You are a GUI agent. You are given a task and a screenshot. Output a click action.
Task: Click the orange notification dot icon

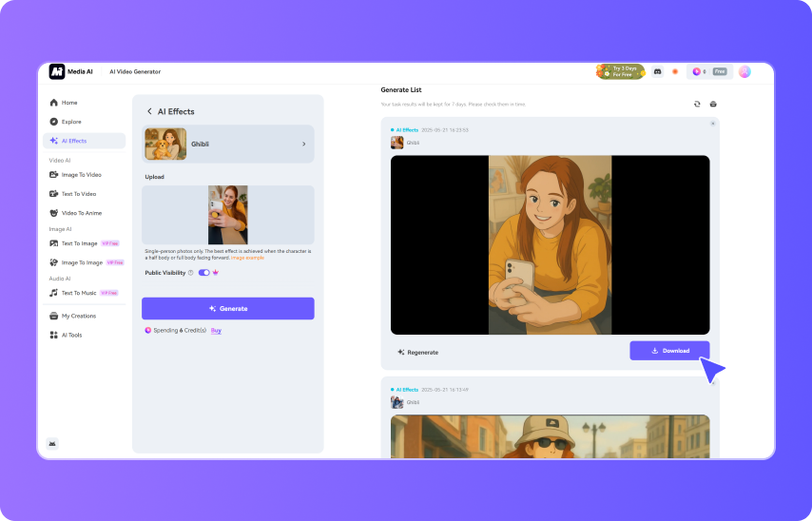point(675,71)
